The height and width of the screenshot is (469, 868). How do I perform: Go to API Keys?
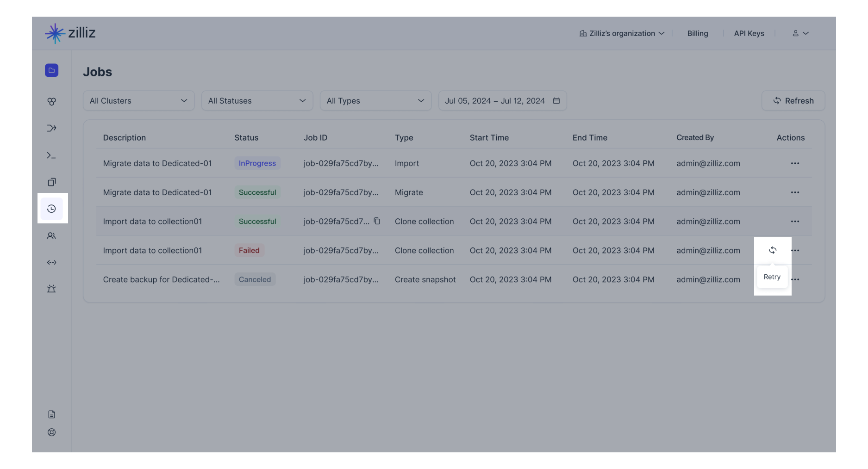coord(749,33)
